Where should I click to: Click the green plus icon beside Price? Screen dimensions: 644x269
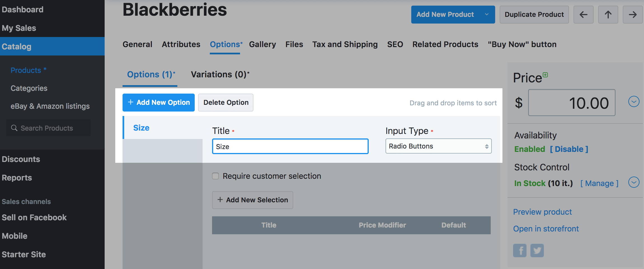[545, 75]
